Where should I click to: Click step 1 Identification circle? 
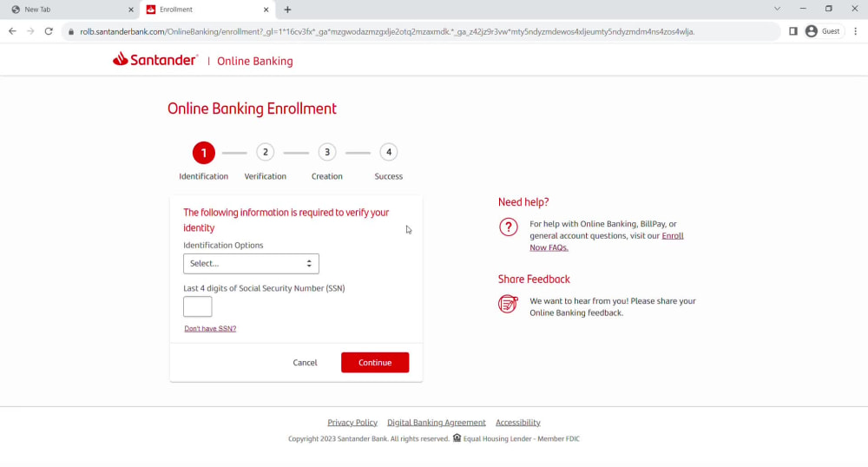coord(204,153)
